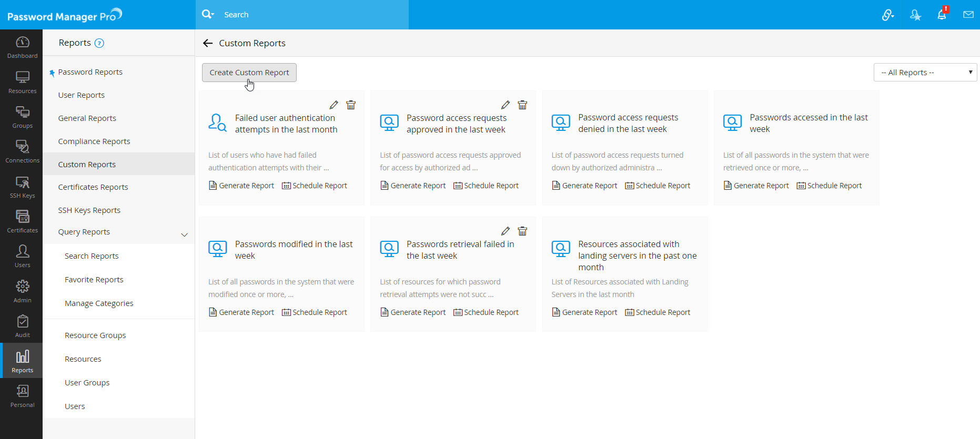The image size is (980, 439).
Task: Click the Create Custom Report button
Action: point(249,73)
